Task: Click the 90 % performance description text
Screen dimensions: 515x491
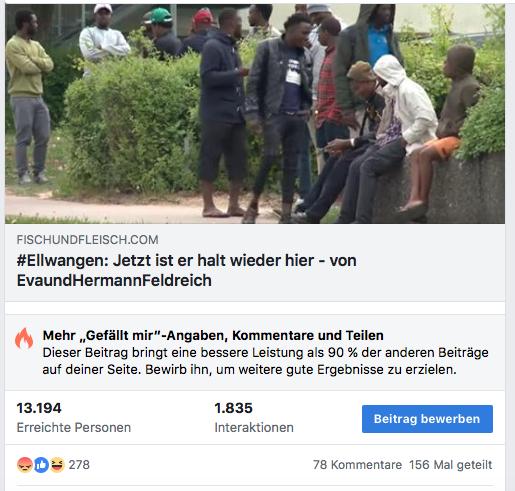Action: pyautogui.click(x=266, y=361)
